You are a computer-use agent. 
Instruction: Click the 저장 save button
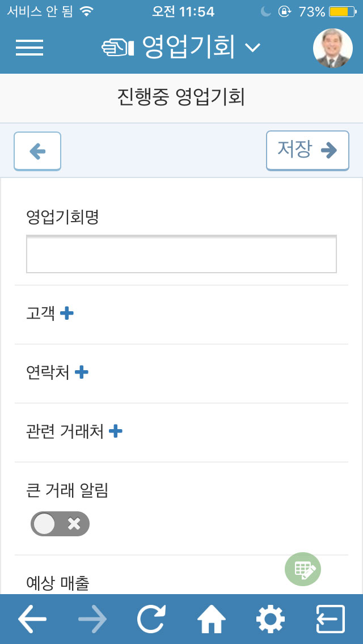[307, 150]
